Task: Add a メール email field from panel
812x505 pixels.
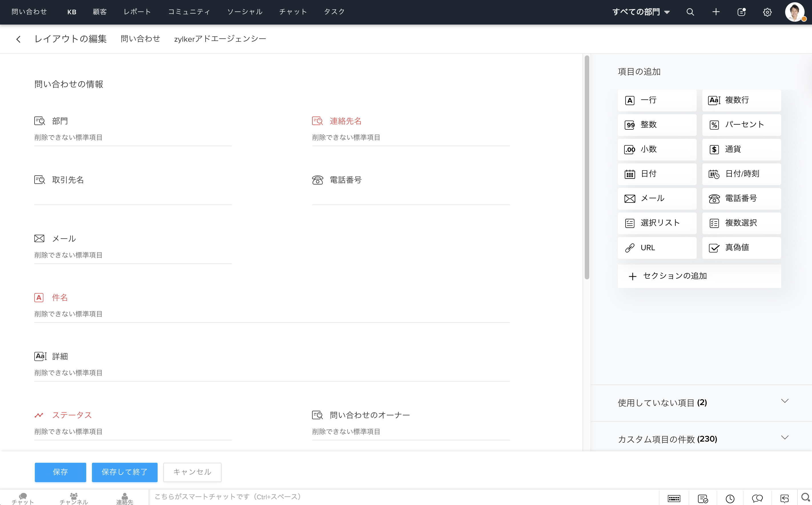Action: click(657, 199)
